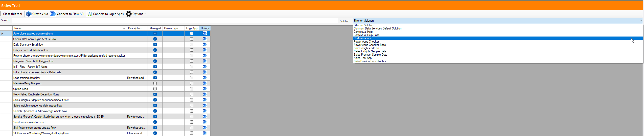Sort by Description column header
The width and height of the screenshot is (644, 136).
[137, 28]
